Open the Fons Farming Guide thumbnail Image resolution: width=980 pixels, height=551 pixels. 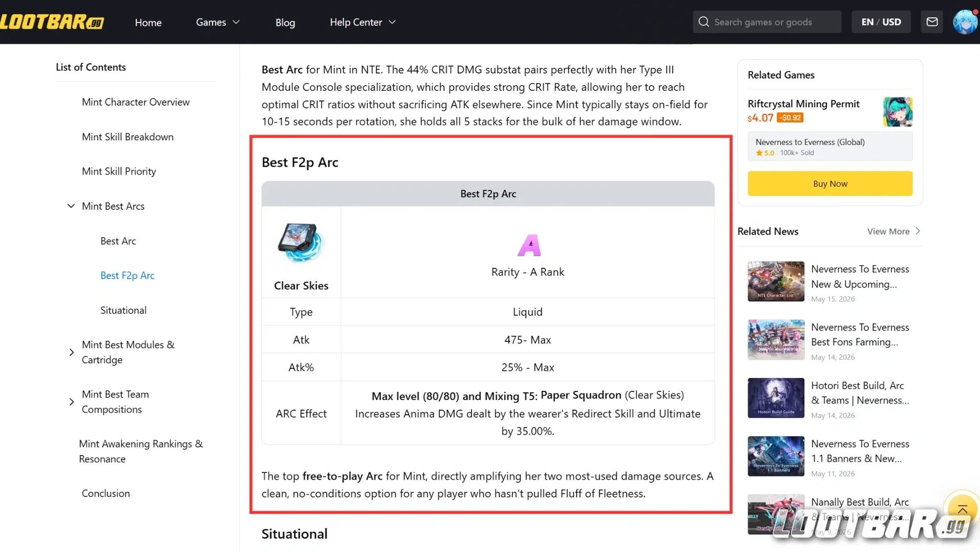[x=776, y=340]
